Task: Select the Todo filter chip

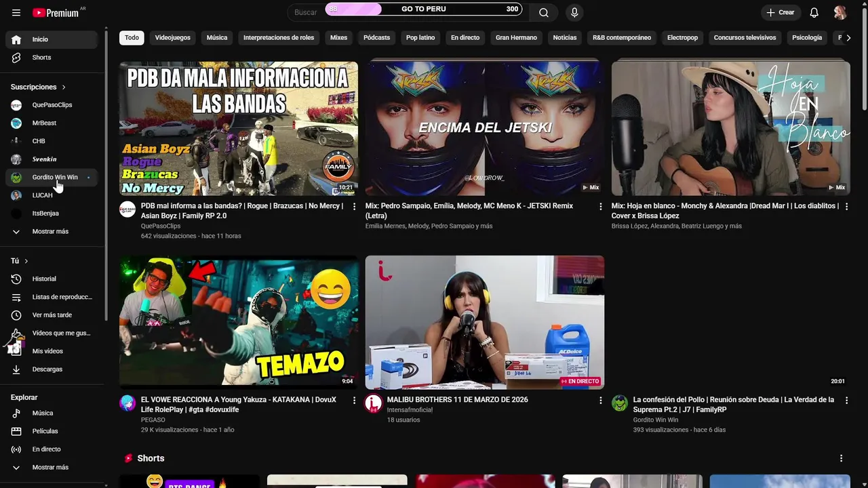Action: coord(132,38)
